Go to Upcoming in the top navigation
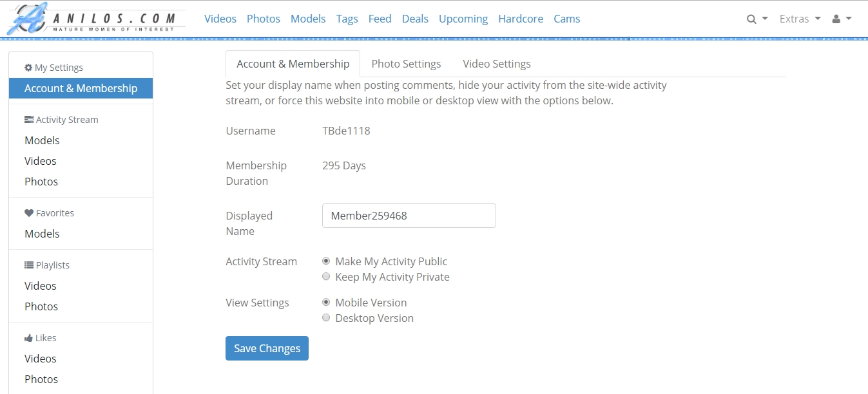The image size is (868, 394). pos(463,19)
